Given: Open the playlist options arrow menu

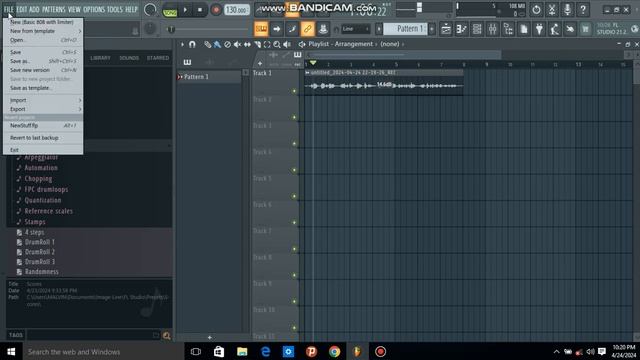Looking at the screenshot, I should (182, 44).
